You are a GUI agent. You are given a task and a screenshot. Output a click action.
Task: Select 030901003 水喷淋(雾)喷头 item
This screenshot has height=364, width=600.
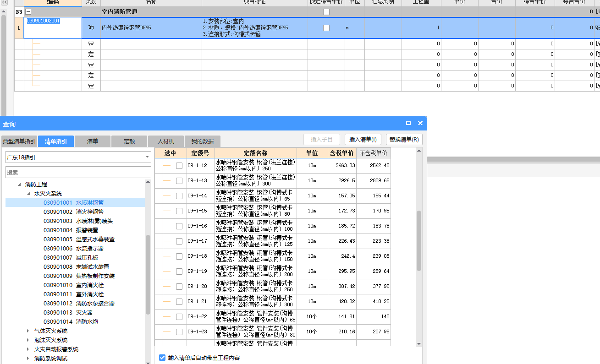[78, 221]
